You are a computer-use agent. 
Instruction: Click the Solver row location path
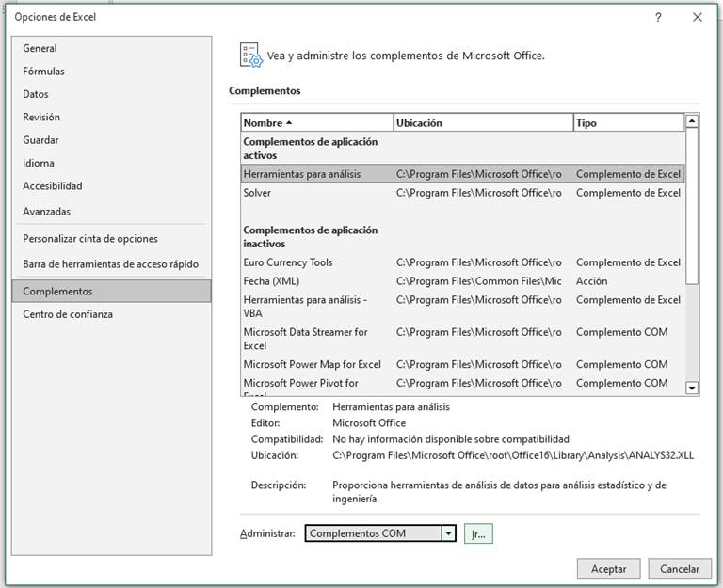pyautogui.click(x=478, y=193)
